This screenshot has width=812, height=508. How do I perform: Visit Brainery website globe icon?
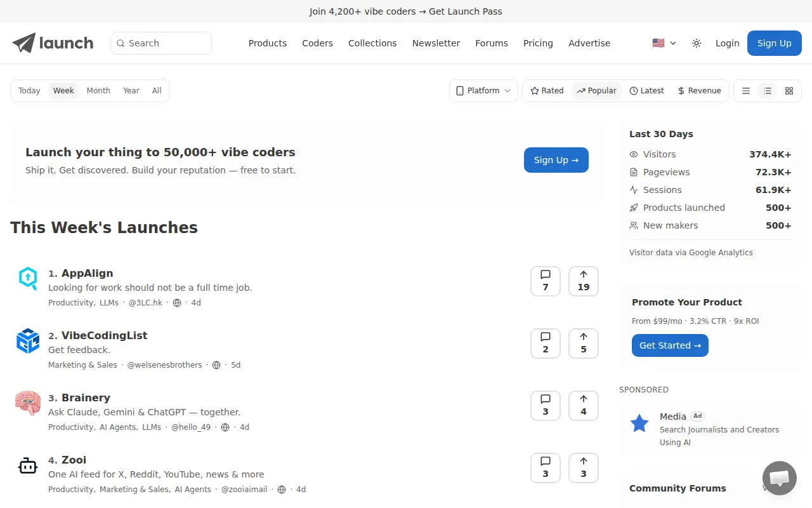225,427
